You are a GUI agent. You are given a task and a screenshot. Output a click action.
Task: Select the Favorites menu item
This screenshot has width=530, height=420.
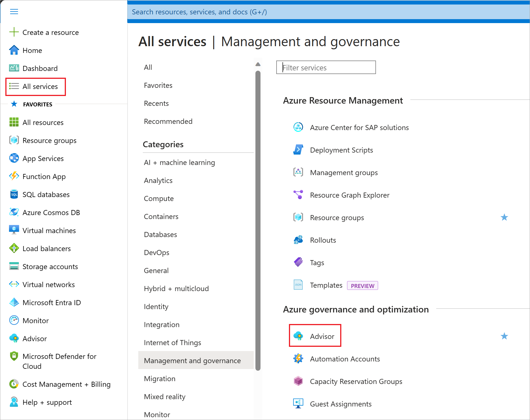coord(158,85)
